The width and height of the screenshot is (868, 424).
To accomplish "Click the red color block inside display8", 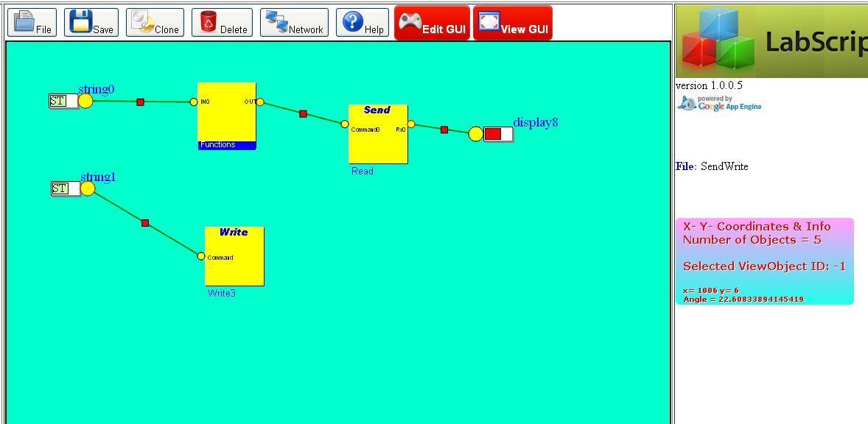I will click(494, 135).
